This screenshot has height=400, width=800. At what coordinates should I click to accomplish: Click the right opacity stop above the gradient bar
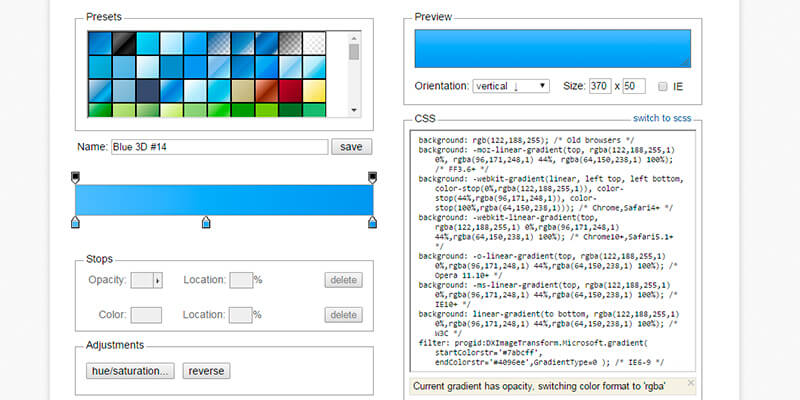click(x=373, y=178)
